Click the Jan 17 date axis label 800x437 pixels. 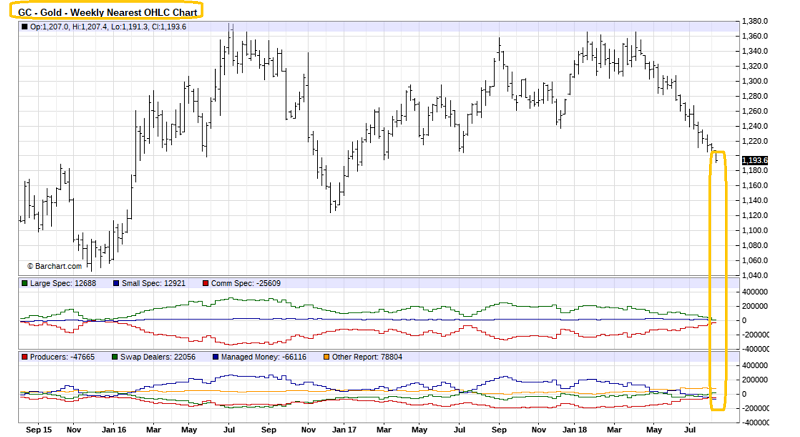pyautogui.click(x=344, y=430)
